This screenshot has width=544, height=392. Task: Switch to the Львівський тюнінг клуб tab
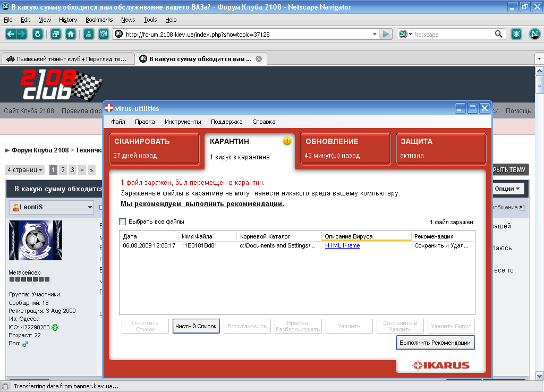[x=67, y=59]
